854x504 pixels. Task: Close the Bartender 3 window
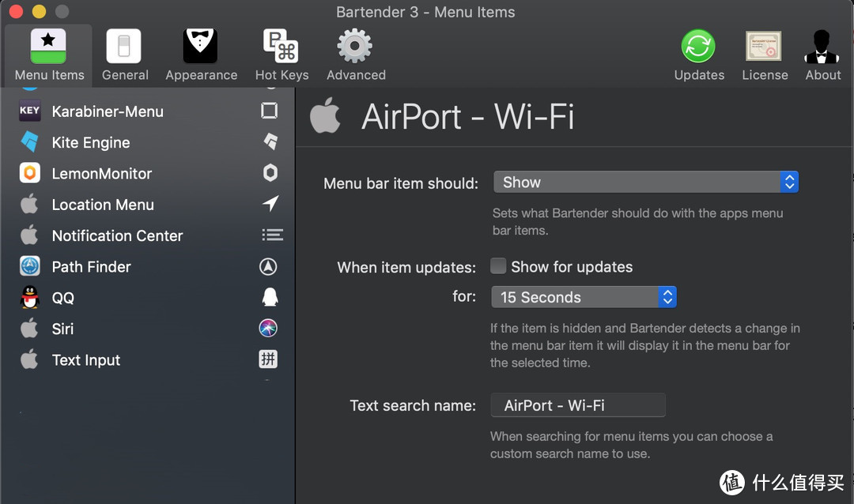tap(15, 11)
